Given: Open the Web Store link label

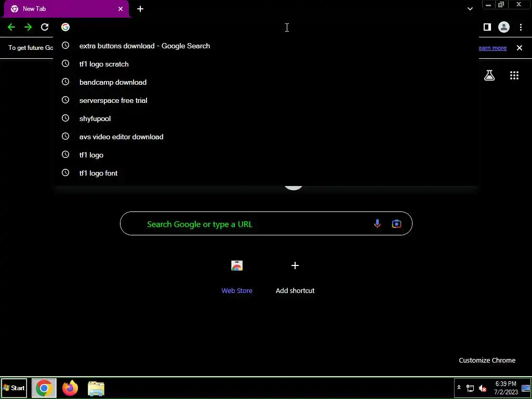Looking at the screenshot, I should (237, 291).
